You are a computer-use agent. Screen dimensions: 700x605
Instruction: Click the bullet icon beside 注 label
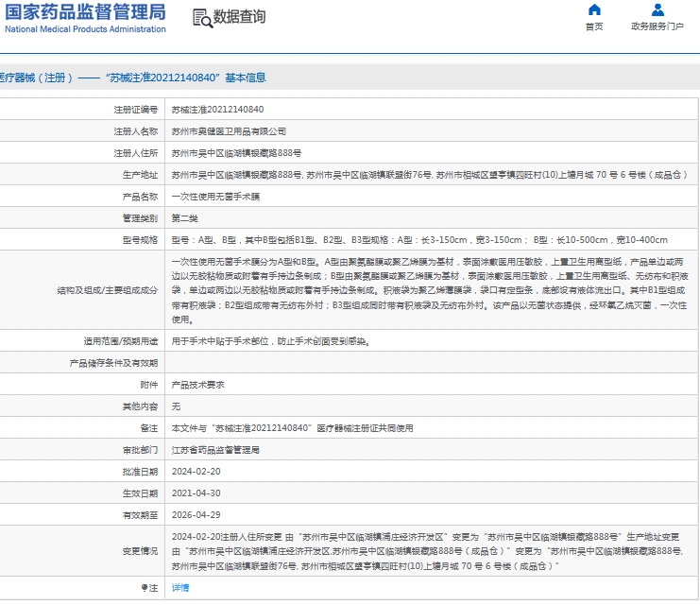click(145, 588)
